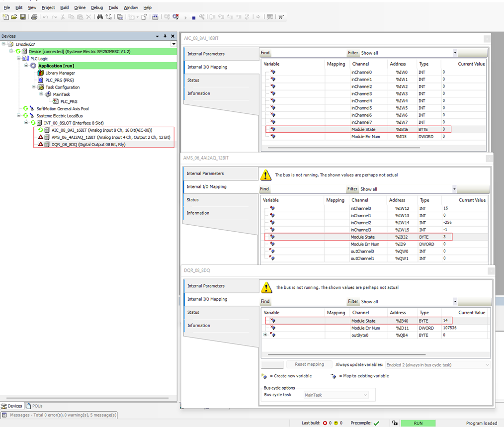504x427 pixels.
Task: Open the Online menu
Action: pyautogui.click(x=80, y=8)
